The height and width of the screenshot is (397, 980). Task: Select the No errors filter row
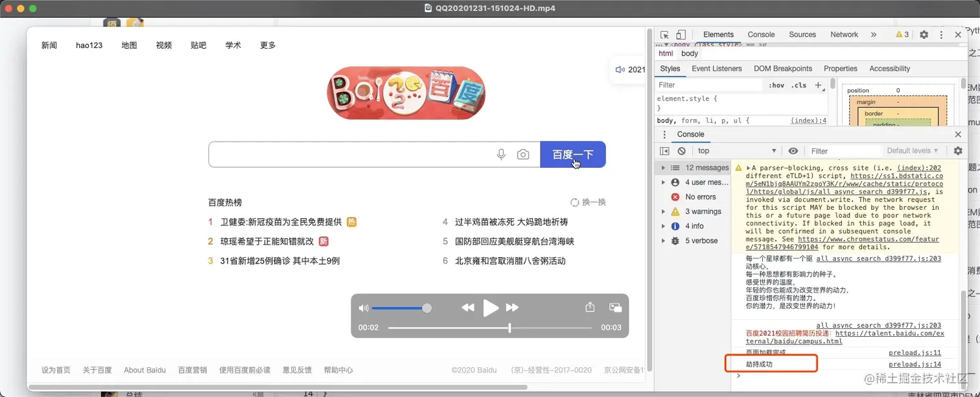[694, 197]
